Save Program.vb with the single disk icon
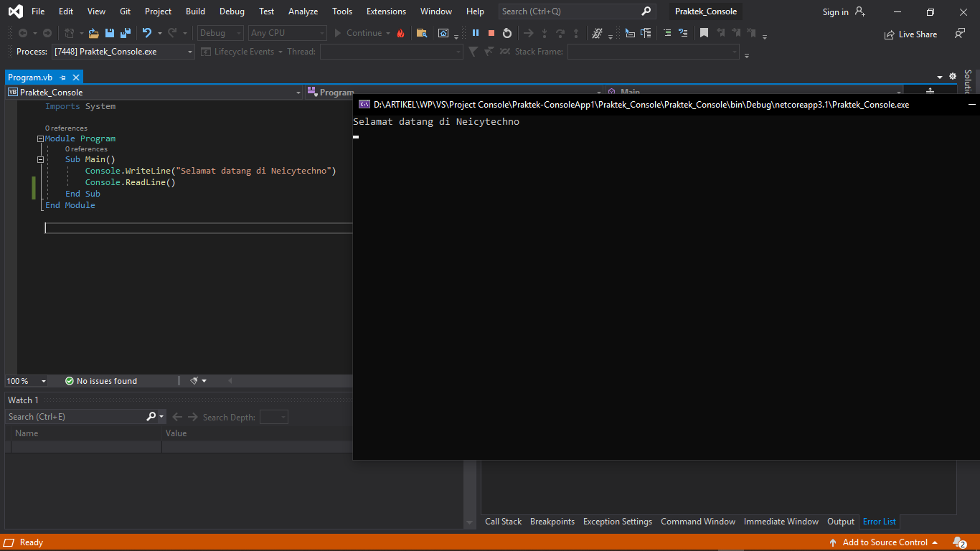This screenshot has height=551, width=980. (110, 33)
